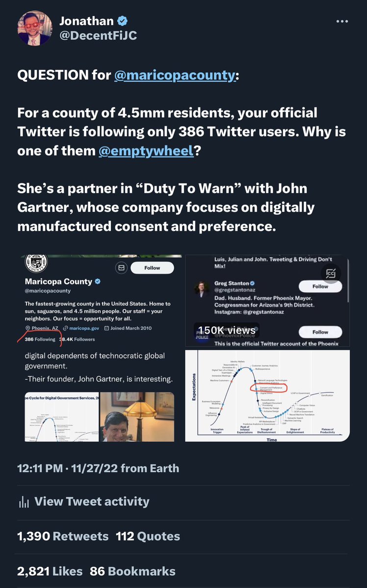Open the three-dot more options menu
The width and height of the screenshot is (367, 588).
click(x=342, y=22)
